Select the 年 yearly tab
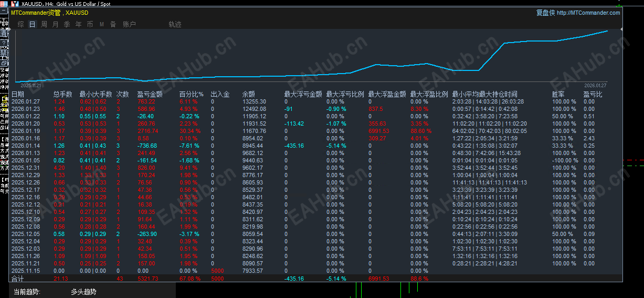This screenshot has height=298, width=644. coord(79,24)
